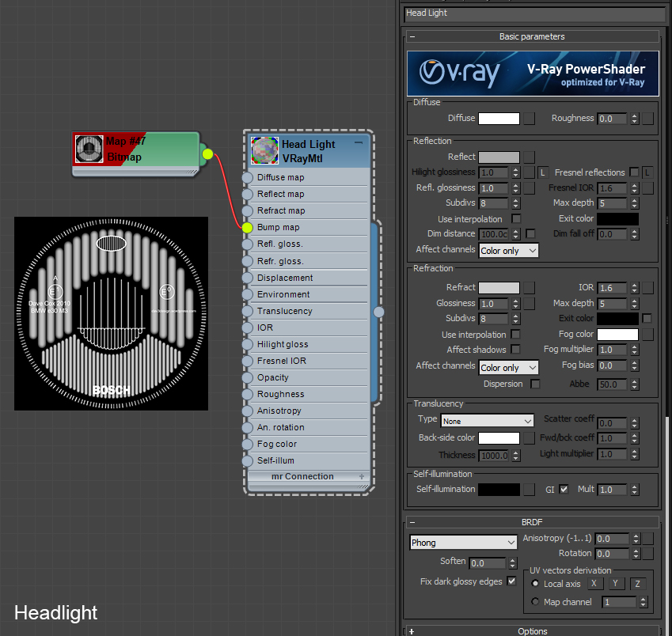Screen dimensions: 672x636
Task: Click the Reflect gray color swatch
Action: [x=499, y=157]
